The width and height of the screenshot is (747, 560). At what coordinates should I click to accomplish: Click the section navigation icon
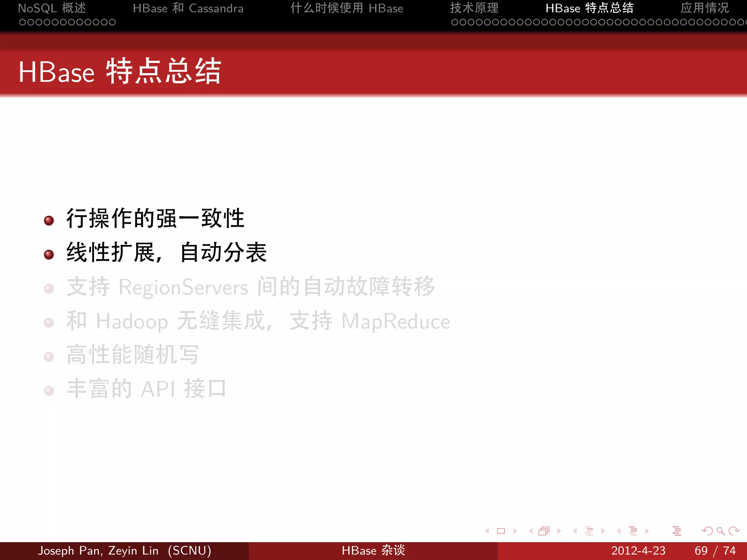click(633, 531)
